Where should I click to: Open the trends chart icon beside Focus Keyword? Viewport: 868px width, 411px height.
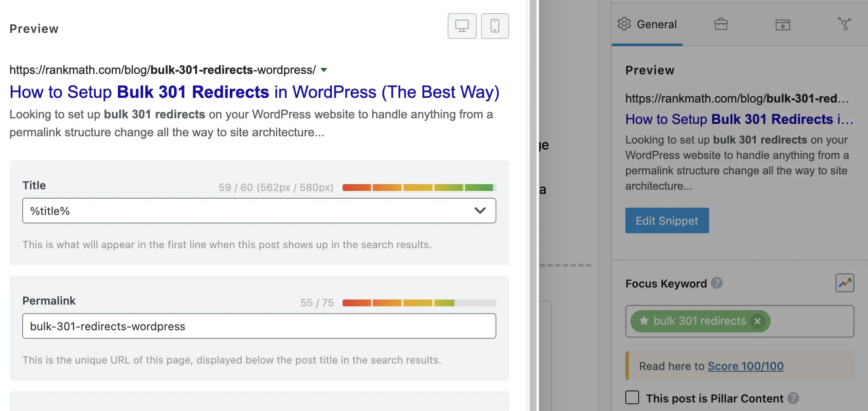[x=845, y=283]
